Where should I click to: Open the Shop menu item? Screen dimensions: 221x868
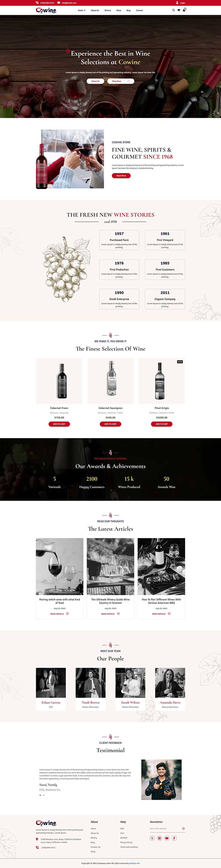pyautogui.click(x=119, y=10)
